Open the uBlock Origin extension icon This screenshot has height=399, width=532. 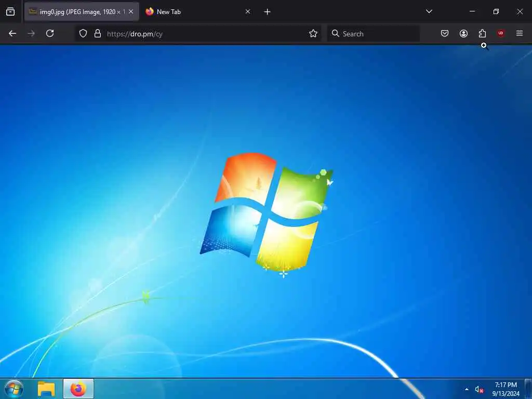pos(501,33)
